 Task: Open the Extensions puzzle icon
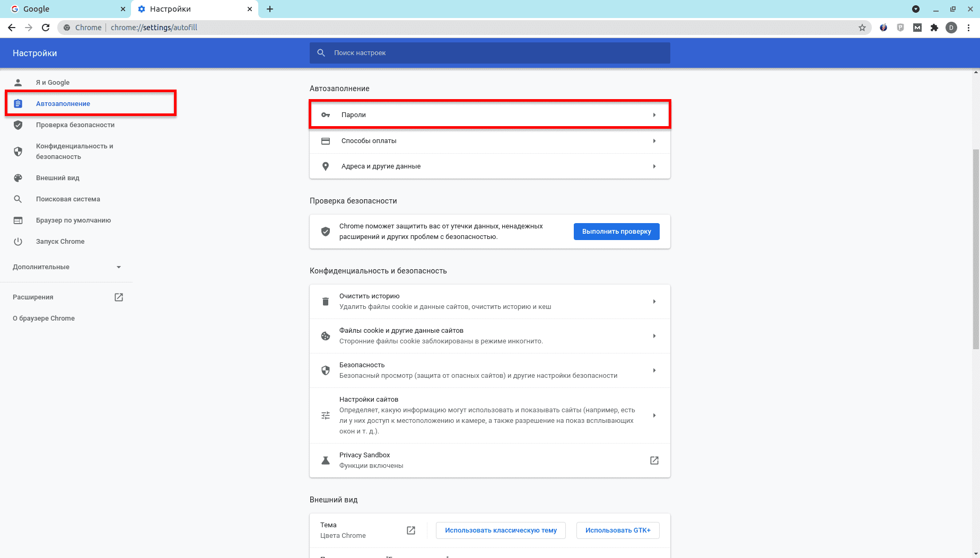click(x=934, y=28)
